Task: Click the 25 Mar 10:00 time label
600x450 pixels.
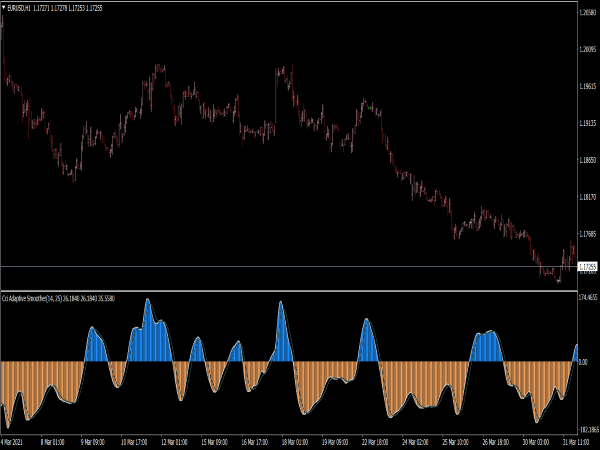Action: click(x=456, y=442)
